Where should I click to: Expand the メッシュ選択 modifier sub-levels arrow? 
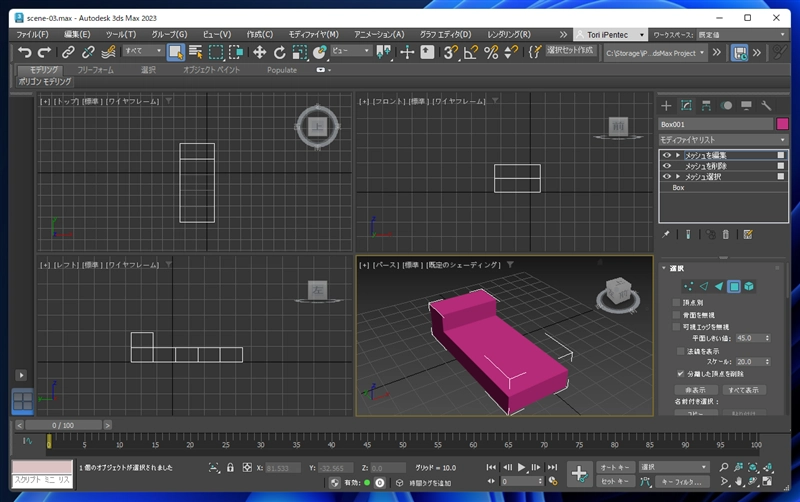point(678,177)
